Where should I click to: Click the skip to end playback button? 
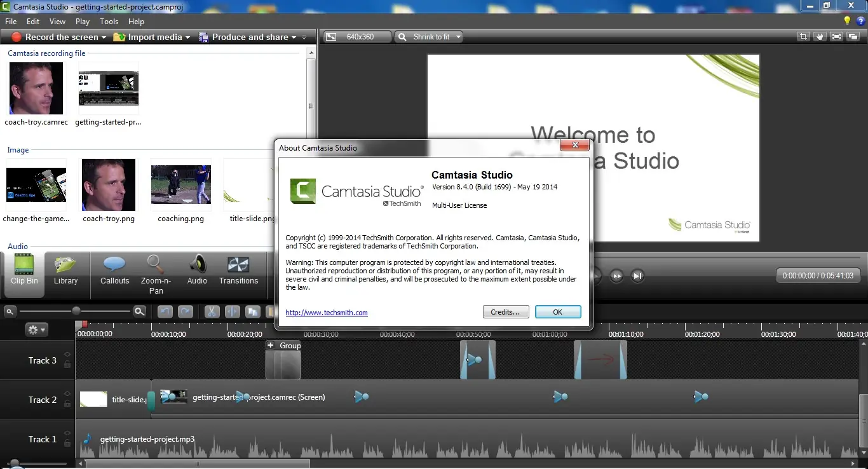click(637, 276)
